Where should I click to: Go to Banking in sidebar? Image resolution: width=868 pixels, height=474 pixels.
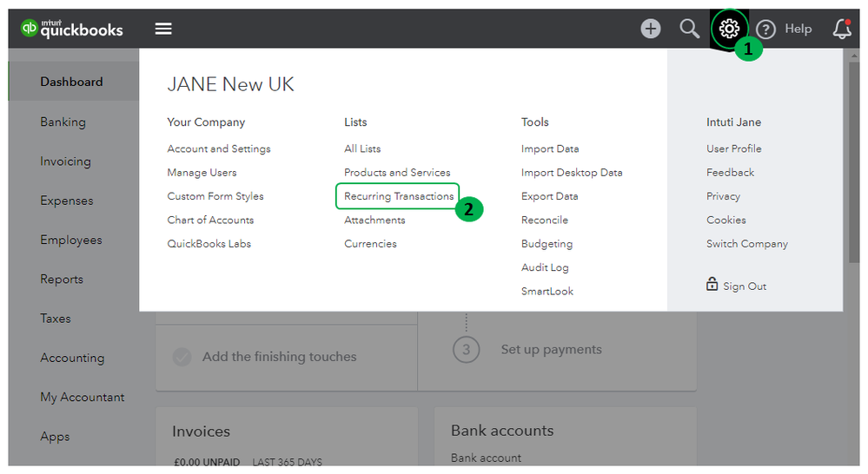tap(63, 122)
